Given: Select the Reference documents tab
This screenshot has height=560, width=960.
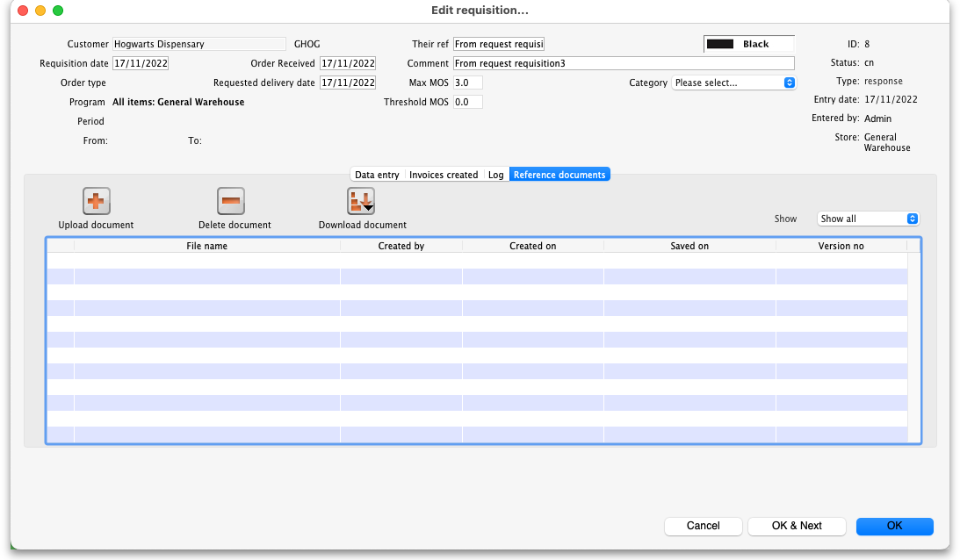Looking at the screenshot, I should tap(559, 175).
